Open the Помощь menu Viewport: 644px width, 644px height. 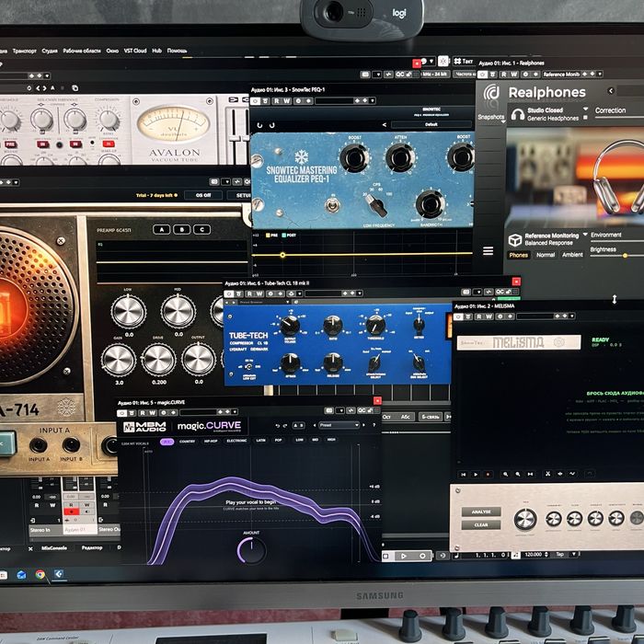[177, 51]
